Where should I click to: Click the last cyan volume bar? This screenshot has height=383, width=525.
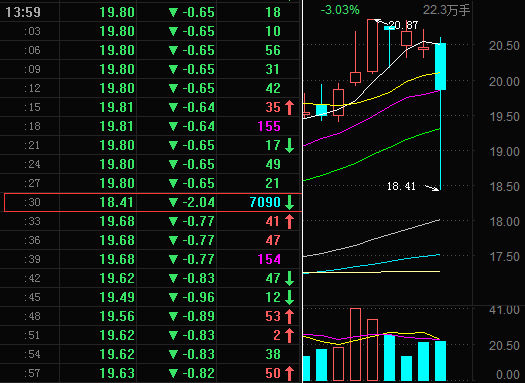click(440, 361)
